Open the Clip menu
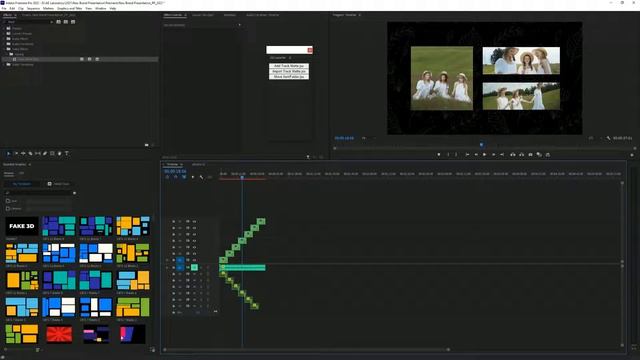This screenshot has height=360, width=640. [21, 8]
